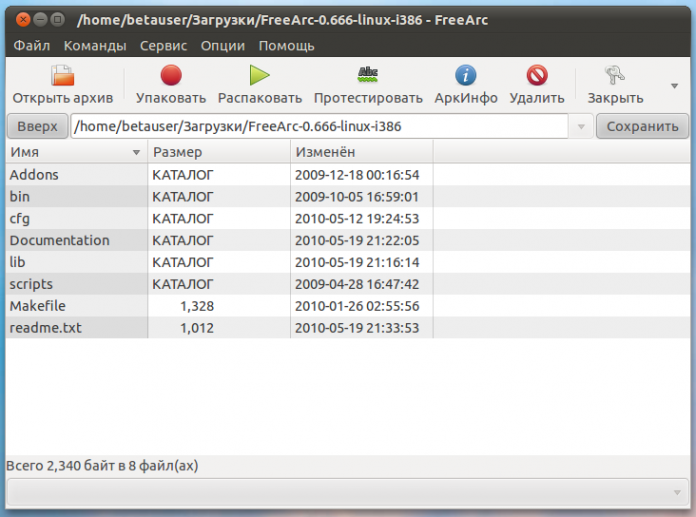Open АркИнфо archive info icon
The width and height of the screenshot is (696, 517).
[x=466, y=75]
